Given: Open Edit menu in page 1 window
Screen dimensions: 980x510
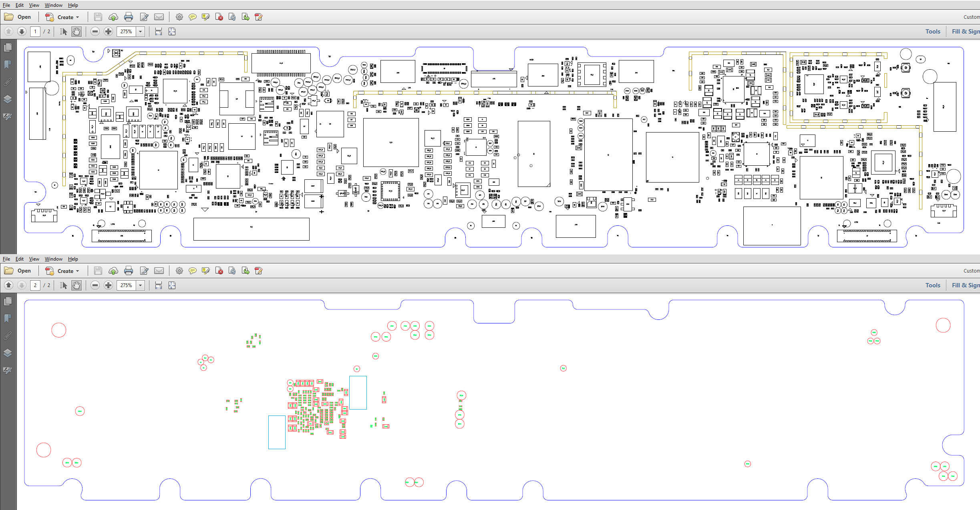Looking at the screenshot, I should (x=20, y=5).
